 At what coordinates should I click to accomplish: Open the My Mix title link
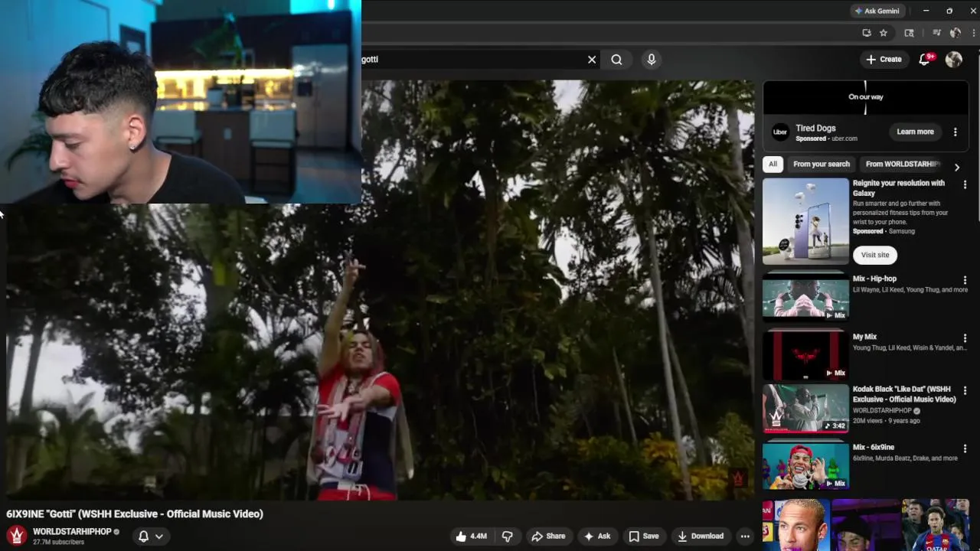(x=864, y=337)
